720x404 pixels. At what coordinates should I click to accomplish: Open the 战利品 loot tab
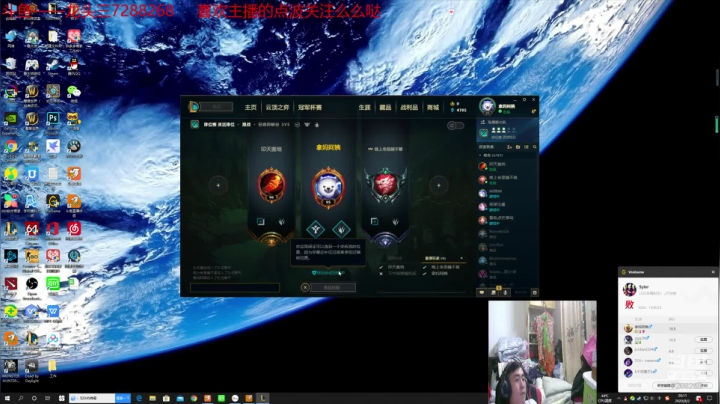[x=409, y=107]
